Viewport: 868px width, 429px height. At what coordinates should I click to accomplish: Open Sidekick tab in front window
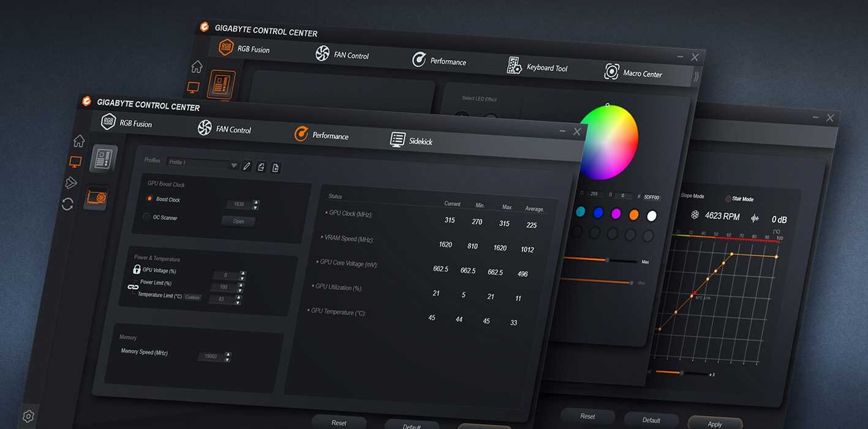point(412,140)
